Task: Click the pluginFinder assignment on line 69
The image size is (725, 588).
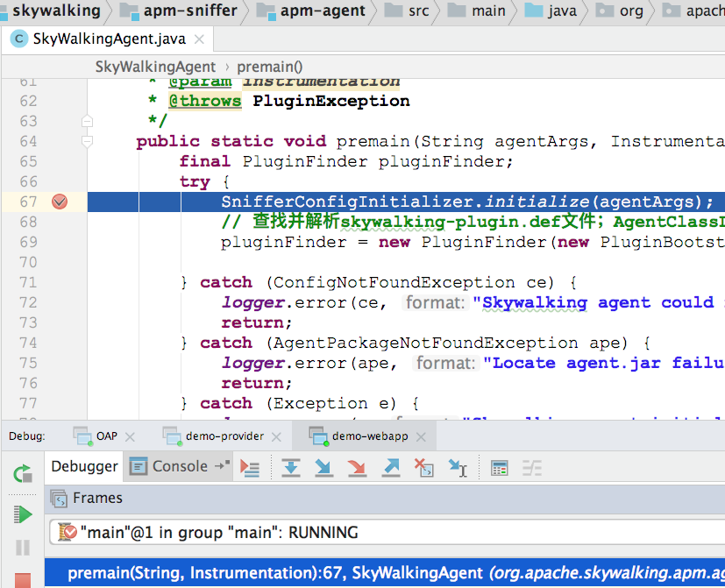Action: [x=473, y=242]
